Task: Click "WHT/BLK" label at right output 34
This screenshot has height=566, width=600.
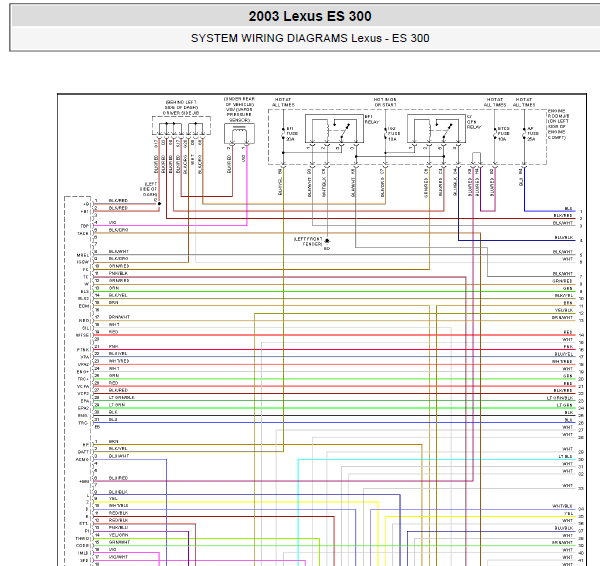Action: click(x=562, y=506)
